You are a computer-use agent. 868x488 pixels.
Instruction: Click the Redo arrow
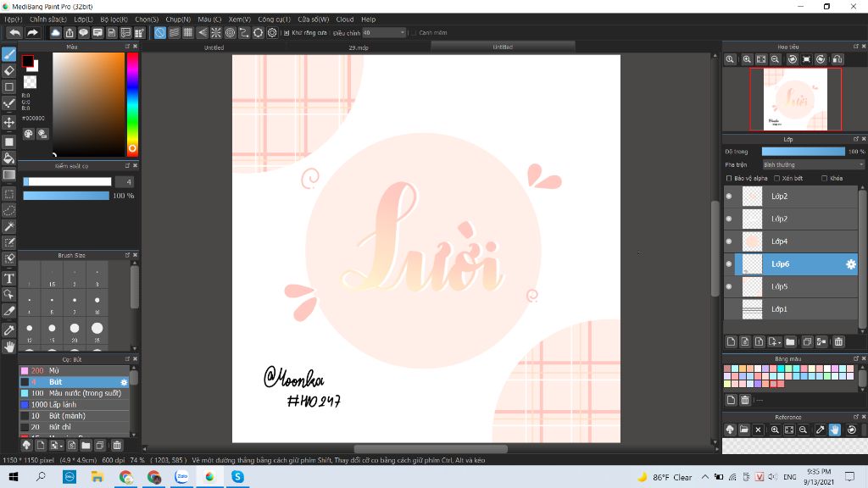pos(33,33)
